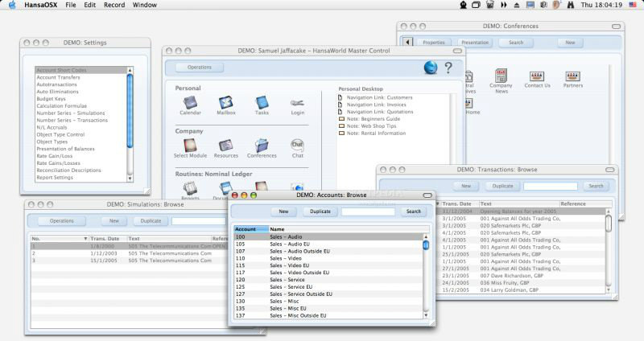Click the Apple menu icon
This screenshot has width=644, height=341.
pyautogui.click(x=12, y=5)
